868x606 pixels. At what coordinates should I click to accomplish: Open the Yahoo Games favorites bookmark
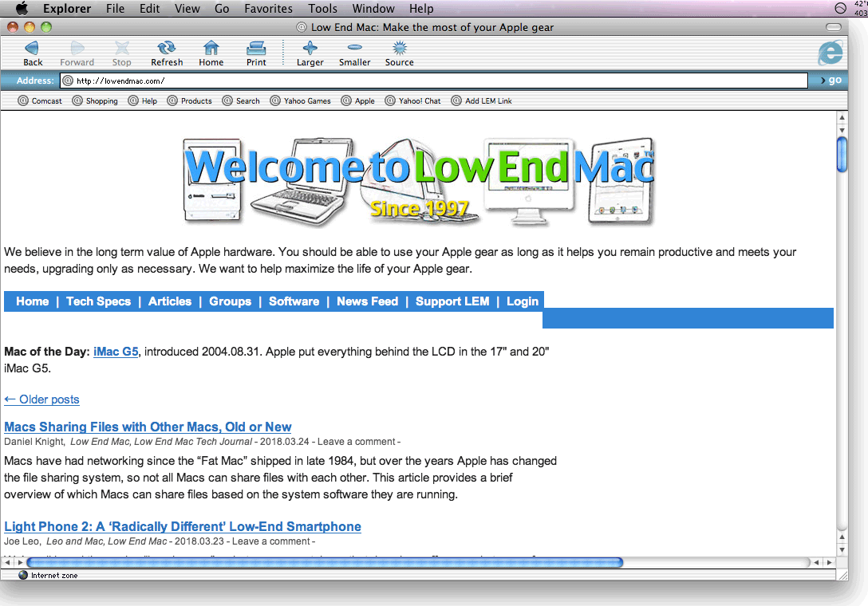[300, 101]
